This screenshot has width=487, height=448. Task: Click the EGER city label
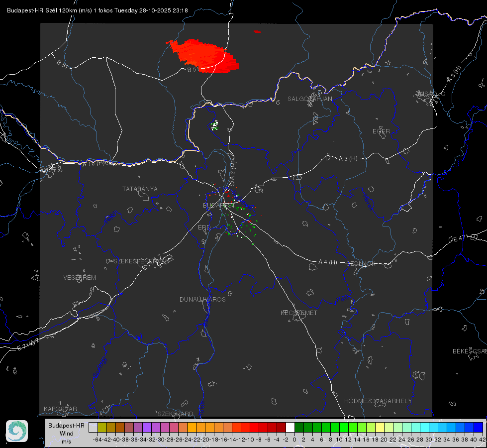[x=381, y=131]
